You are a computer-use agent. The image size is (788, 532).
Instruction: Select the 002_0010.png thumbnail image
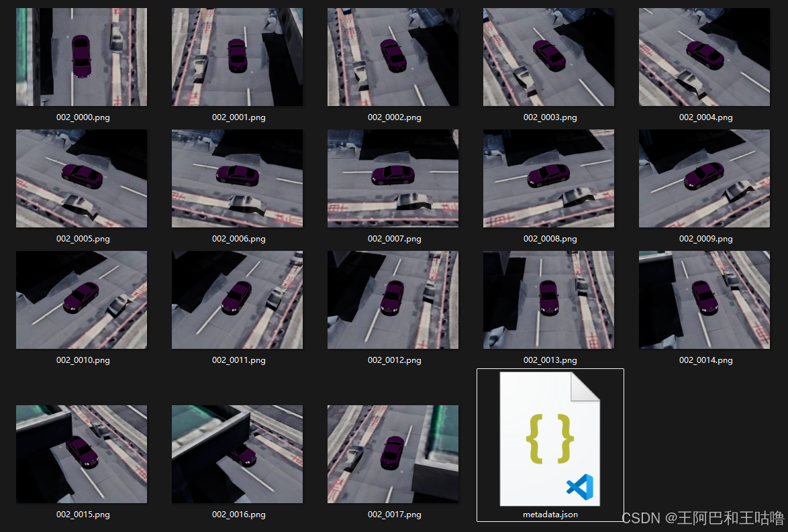[x=81, y=300]
